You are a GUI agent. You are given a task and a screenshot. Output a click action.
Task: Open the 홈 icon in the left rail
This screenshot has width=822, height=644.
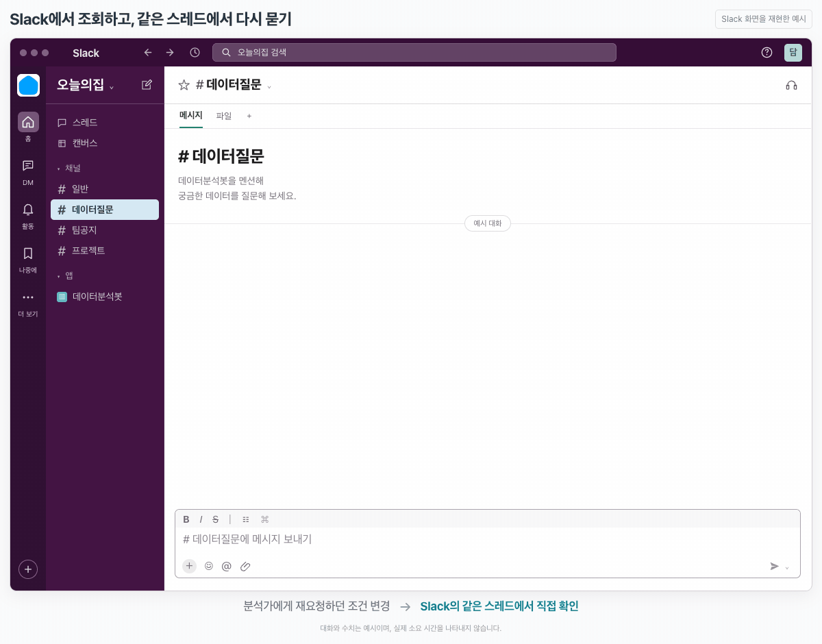tap(28, 122)
